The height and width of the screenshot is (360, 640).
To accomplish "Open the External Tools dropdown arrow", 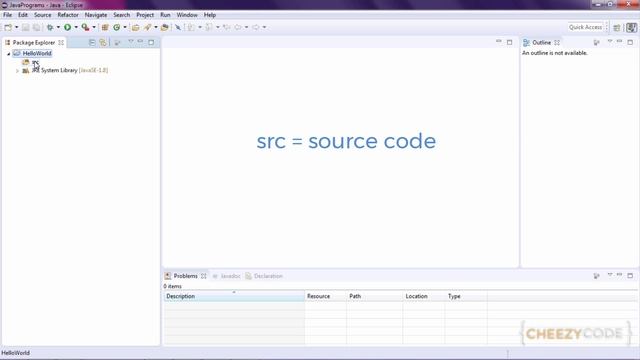I will [x=94, y=27].
